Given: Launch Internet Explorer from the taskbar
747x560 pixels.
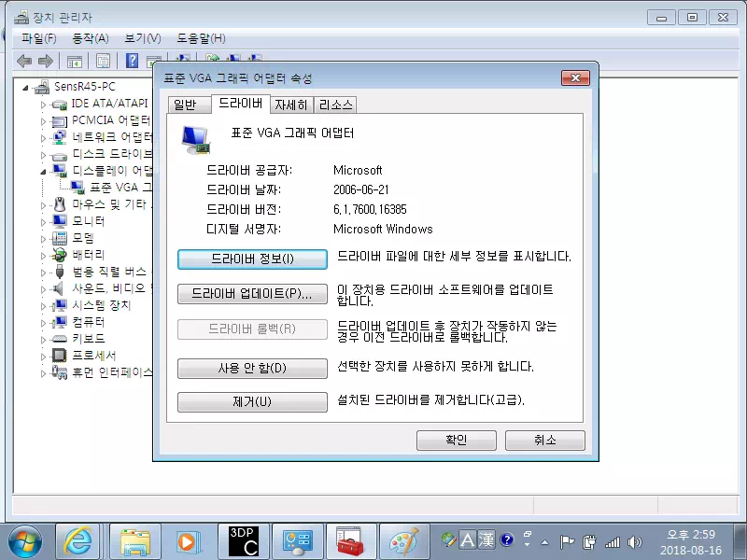Looking at the screenshot, I should 78,541.
